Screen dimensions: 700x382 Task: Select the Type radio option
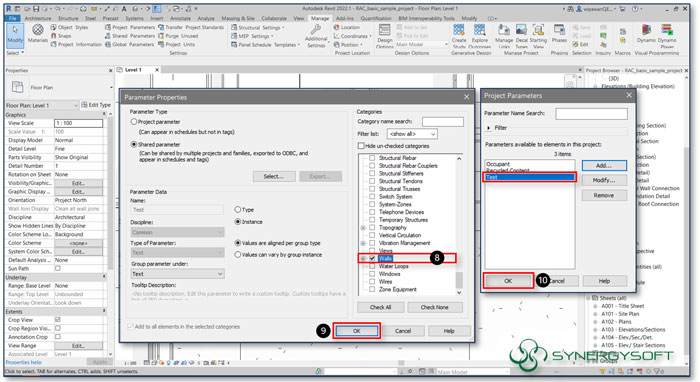[238, 209]
